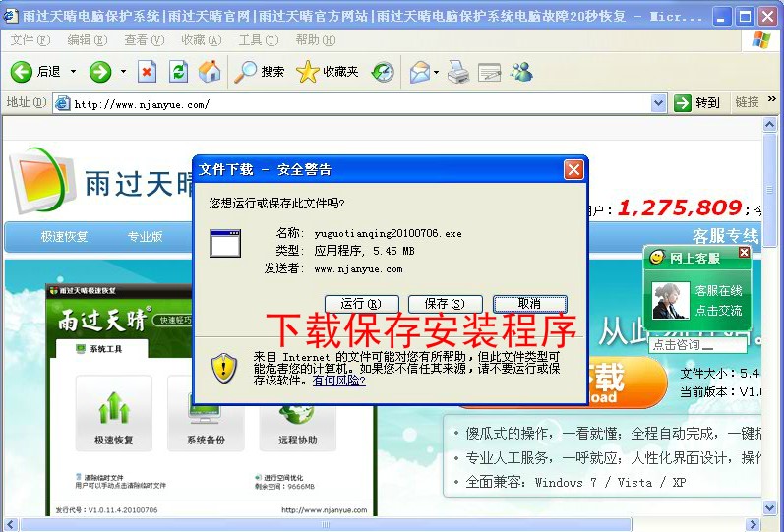Open the Forward history dropdown arrow

pos(123,72)
